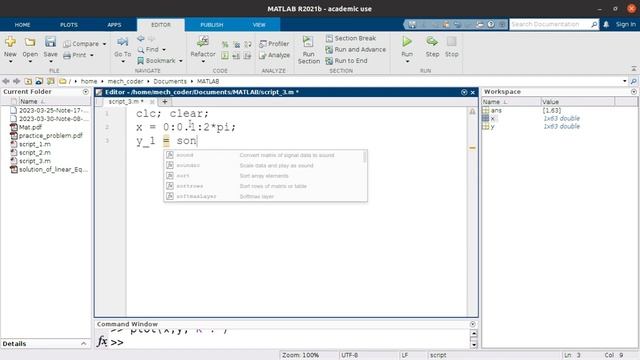
Task: Click the Run Section icon
Action: coord(308,42)
